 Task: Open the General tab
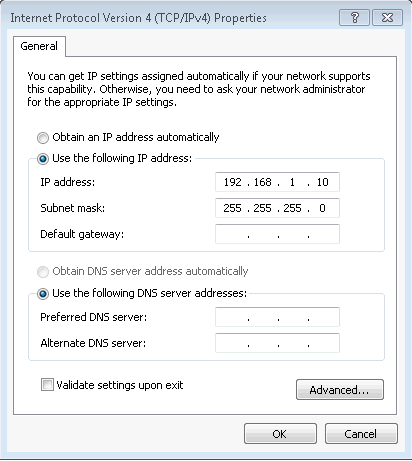(39, 46)
